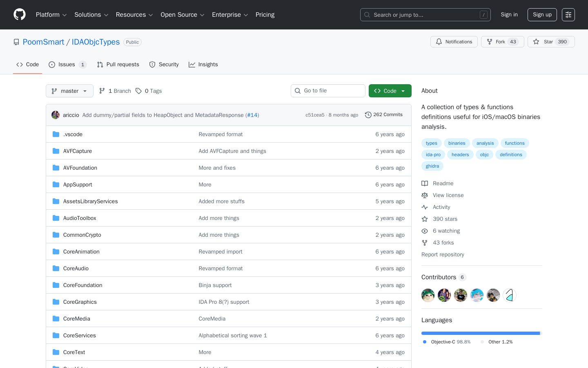Click the Sign in link
Viewport: 588px width, 368px height.
coord(509,15)
